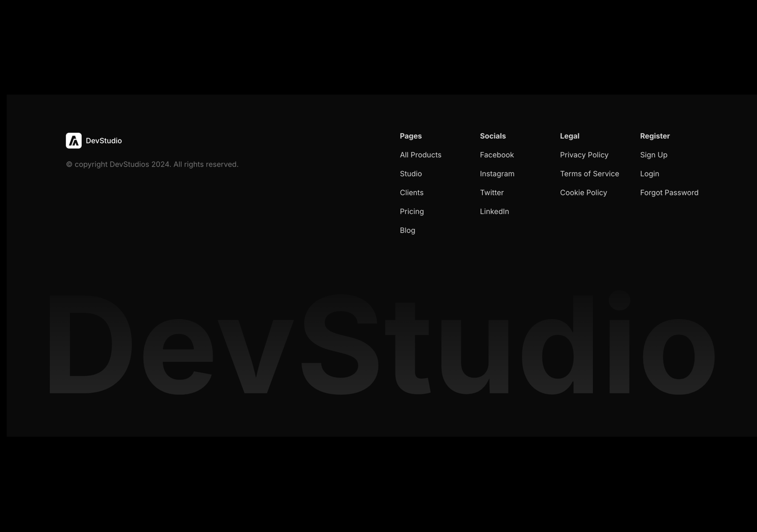Click the Sign Up link
The image size is (757, 532).
pyautogui.click(x=653, y=155)
